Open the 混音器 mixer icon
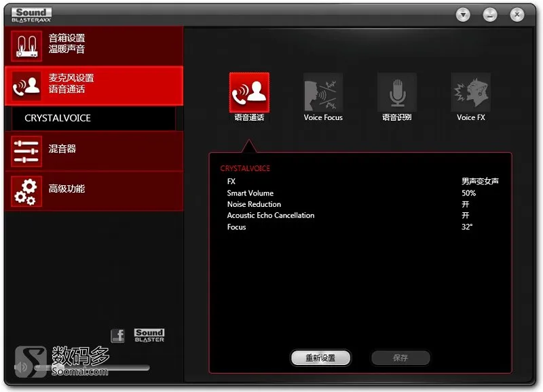The height and width of the screenshot is (392, 543). [26, 151]
